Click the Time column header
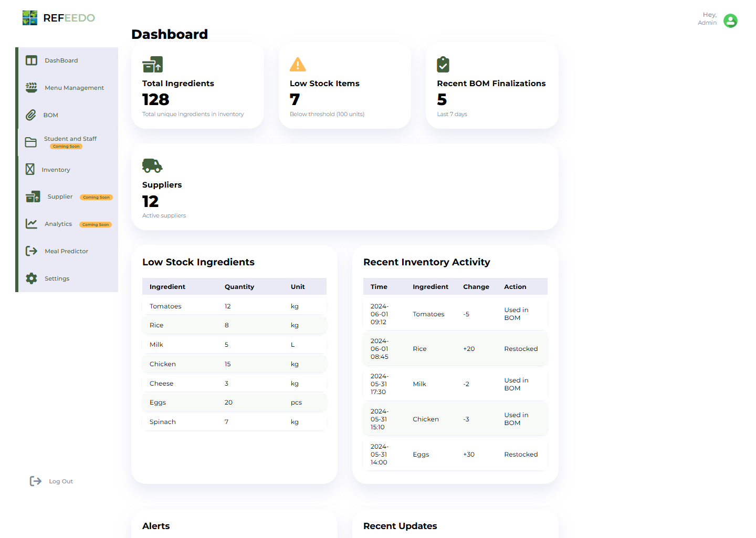This screenshot has width=756, height=538. click(x=379, y=287)
